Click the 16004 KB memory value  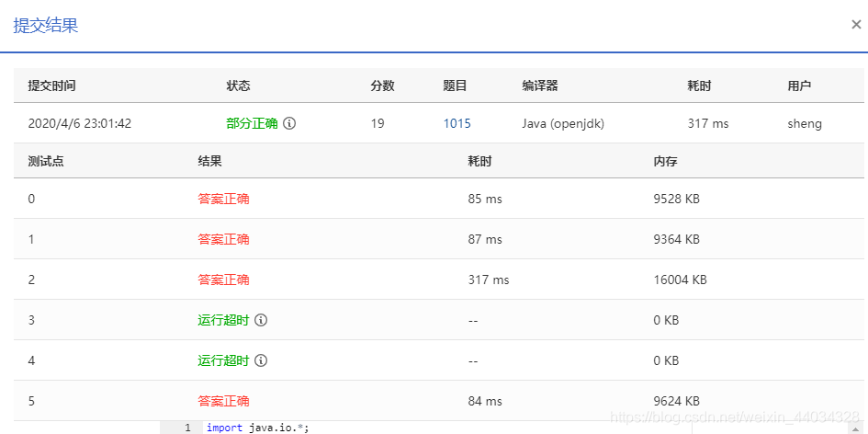point(681,280)
